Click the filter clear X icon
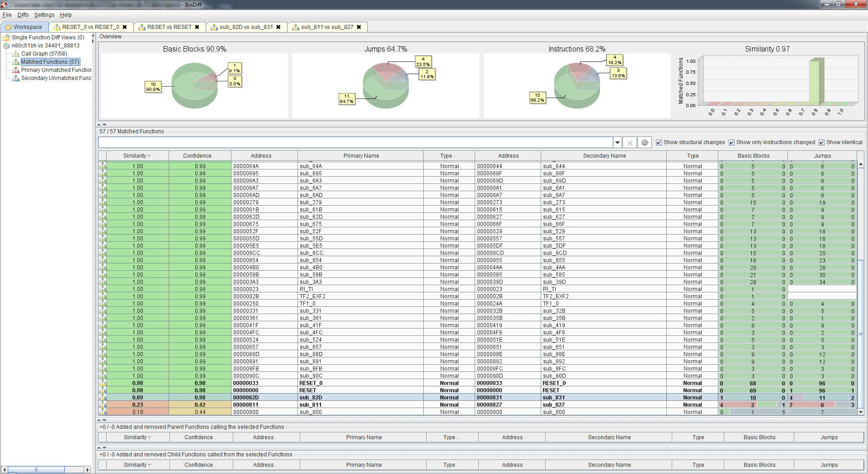Screen dimensions: 868x474 (629, 142)
